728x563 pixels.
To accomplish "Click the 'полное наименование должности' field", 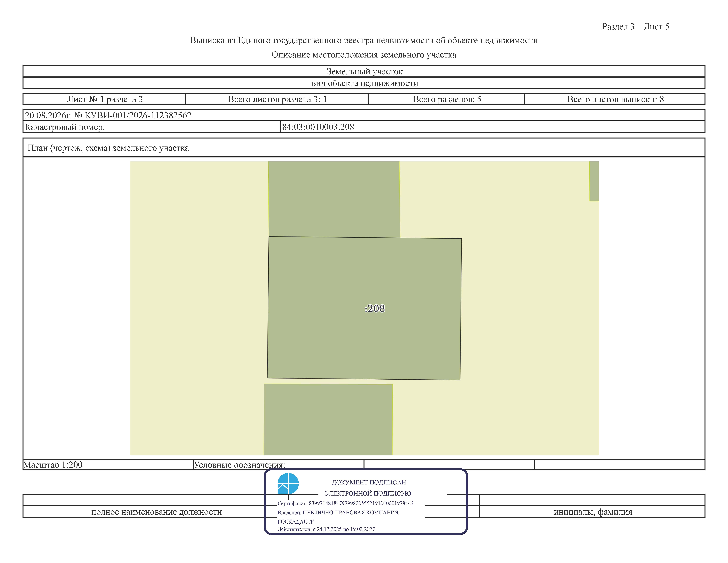I will (x=156, y=512).
